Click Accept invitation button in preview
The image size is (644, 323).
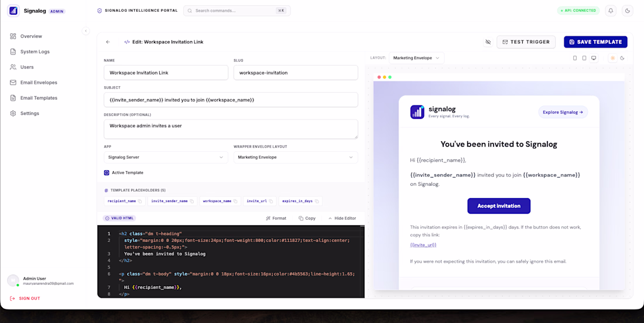point(499,206)
